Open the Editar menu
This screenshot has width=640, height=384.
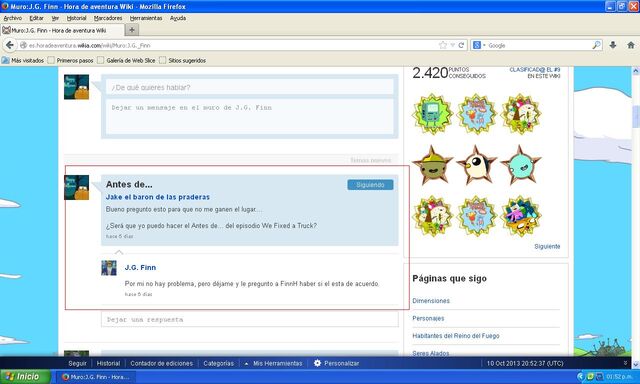pyautogui.click(x=36, y=18)
